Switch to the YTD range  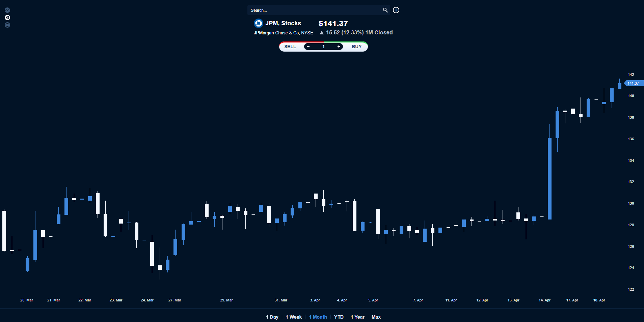[x=339, y=317]
